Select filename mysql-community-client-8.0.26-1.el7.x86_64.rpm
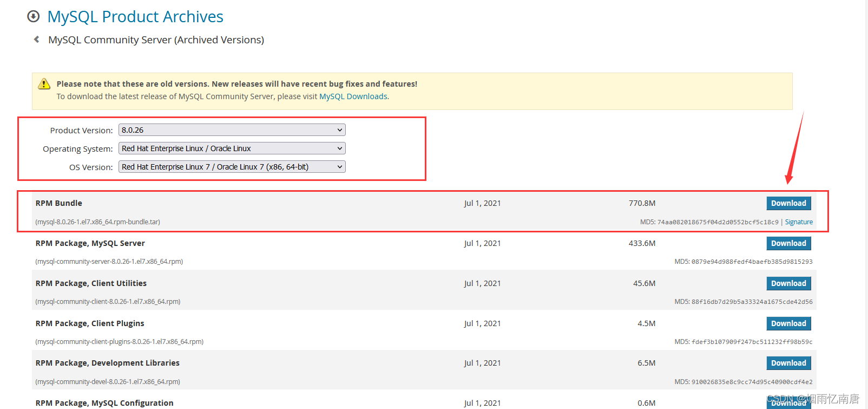This screenshot has width=868, height=409. [x=108, y=302]
